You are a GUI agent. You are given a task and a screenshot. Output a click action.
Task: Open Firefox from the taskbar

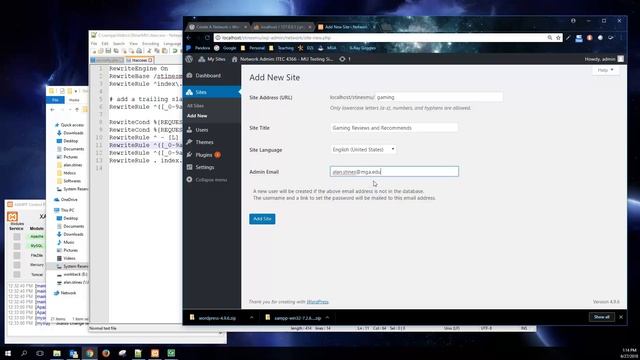pyautogui.click(x=106, y=353)
